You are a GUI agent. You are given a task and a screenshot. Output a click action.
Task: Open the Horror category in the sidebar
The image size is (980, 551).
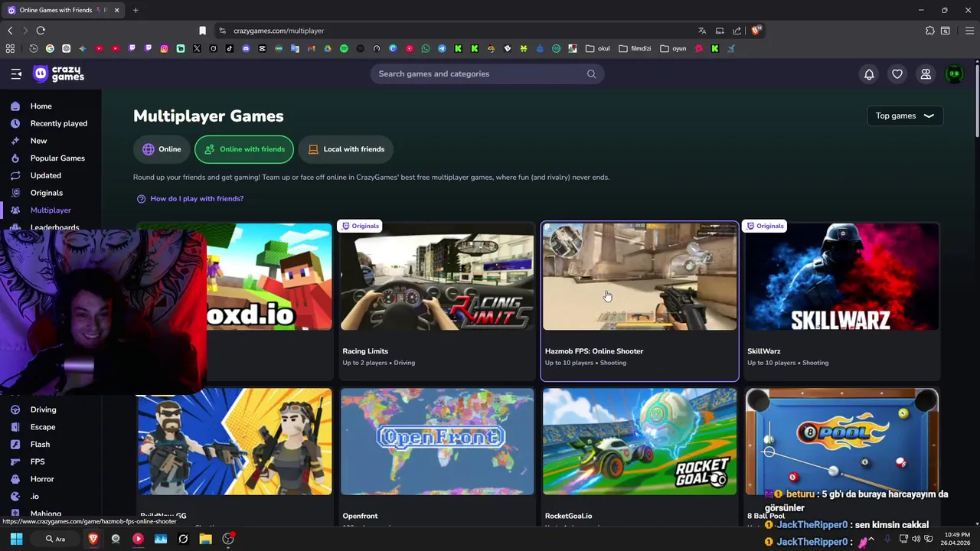42,479
